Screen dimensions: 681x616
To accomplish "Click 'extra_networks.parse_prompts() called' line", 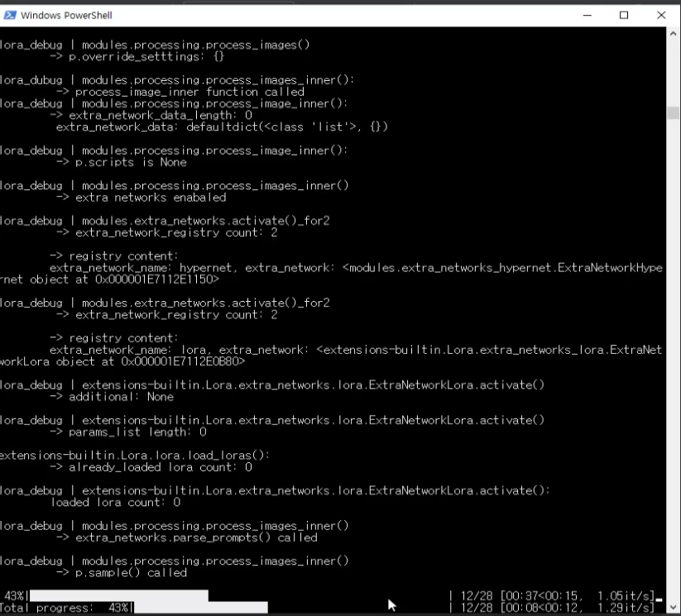I will [187, 537].
